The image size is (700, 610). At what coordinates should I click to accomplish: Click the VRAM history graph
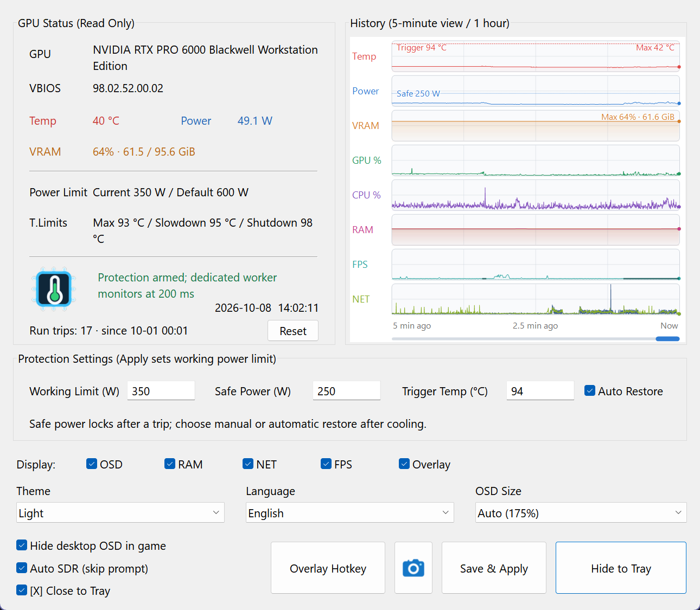click(536, 126)
